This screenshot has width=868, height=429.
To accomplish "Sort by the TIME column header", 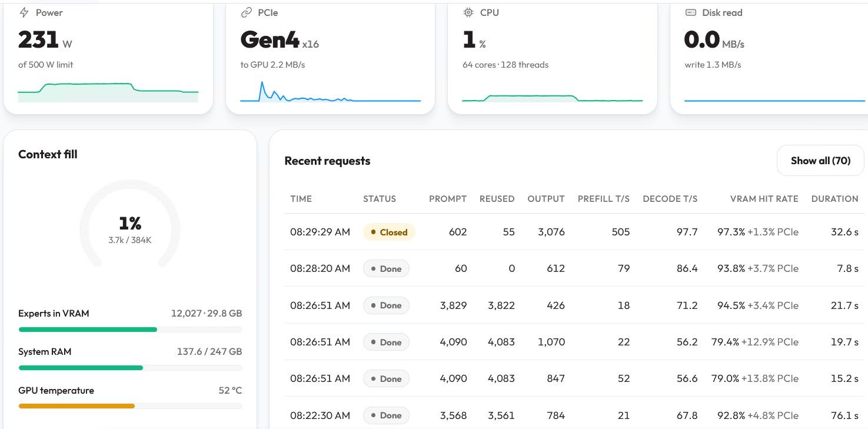I will click(301, 199).
